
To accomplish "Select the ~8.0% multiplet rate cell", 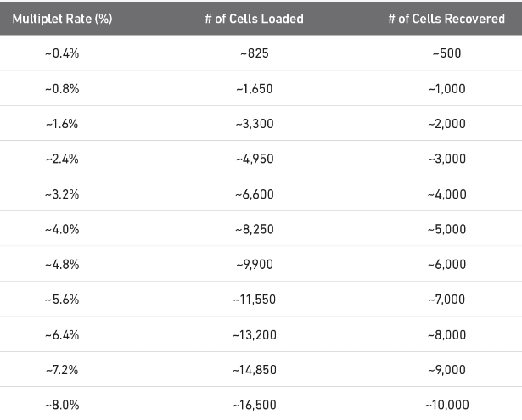I will coord(60,405).
